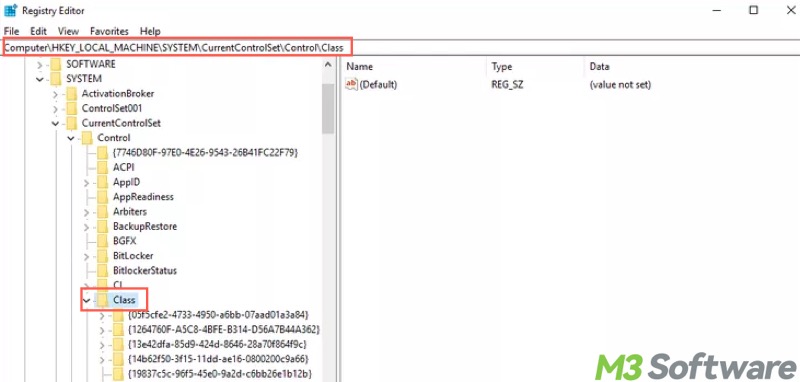This screenshot has height=382, width=800.
Task: Click the BGFX folder icon
Action: point(103,241)
